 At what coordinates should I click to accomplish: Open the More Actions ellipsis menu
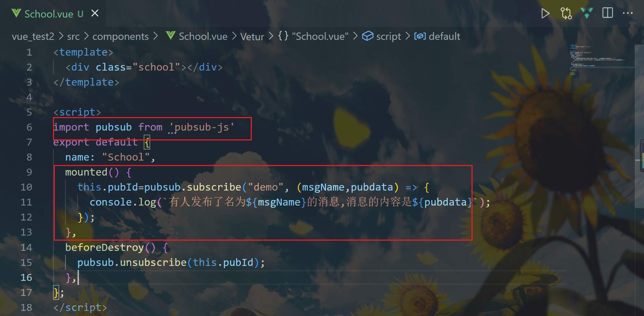628,13
